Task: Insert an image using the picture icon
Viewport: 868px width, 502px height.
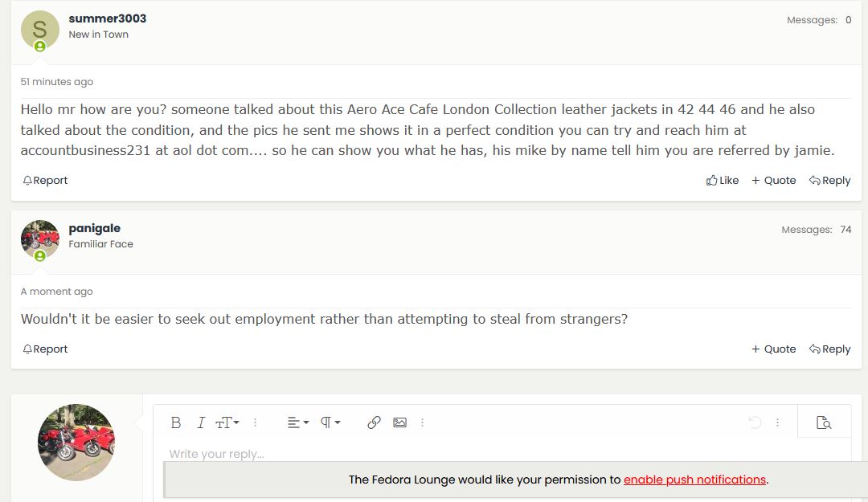Action: [399, 422]
